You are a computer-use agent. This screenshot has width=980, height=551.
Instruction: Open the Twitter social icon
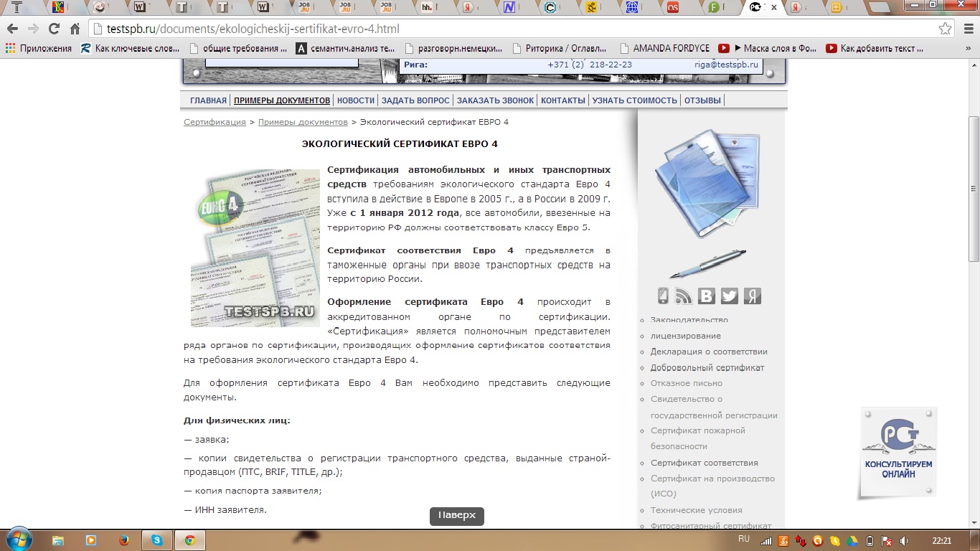[729, 296]
